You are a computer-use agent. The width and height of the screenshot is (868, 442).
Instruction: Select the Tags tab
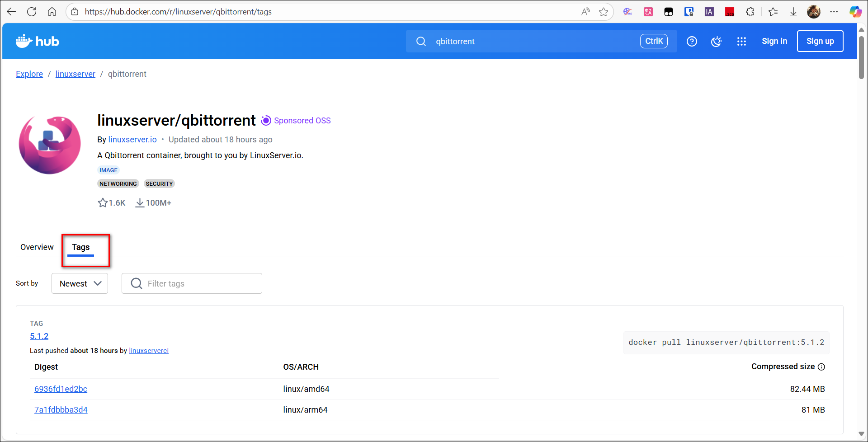coord(81,247)
